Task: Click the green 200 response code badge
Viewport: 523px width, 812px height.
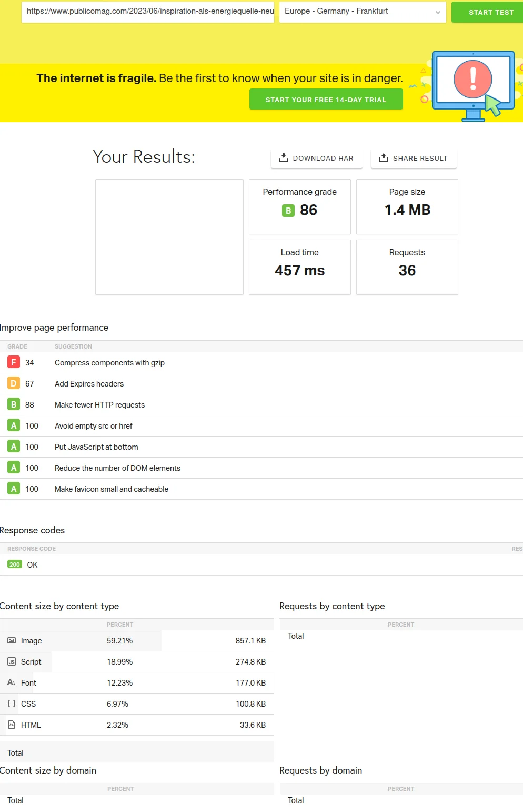Action: pos(15,565)
